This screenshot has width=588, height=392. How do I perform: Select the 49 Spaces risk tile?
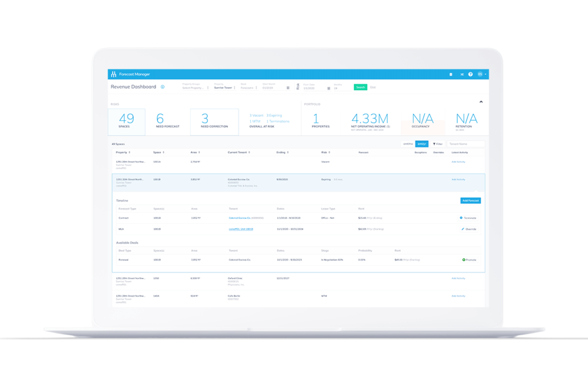tap(126, 121)
